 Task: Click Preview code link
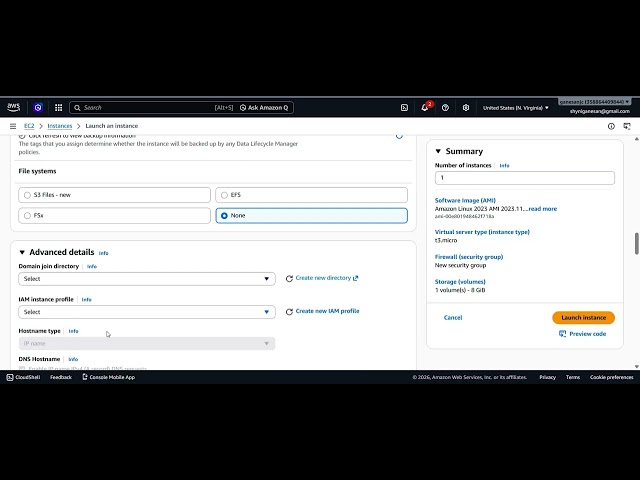coord(587,334)
